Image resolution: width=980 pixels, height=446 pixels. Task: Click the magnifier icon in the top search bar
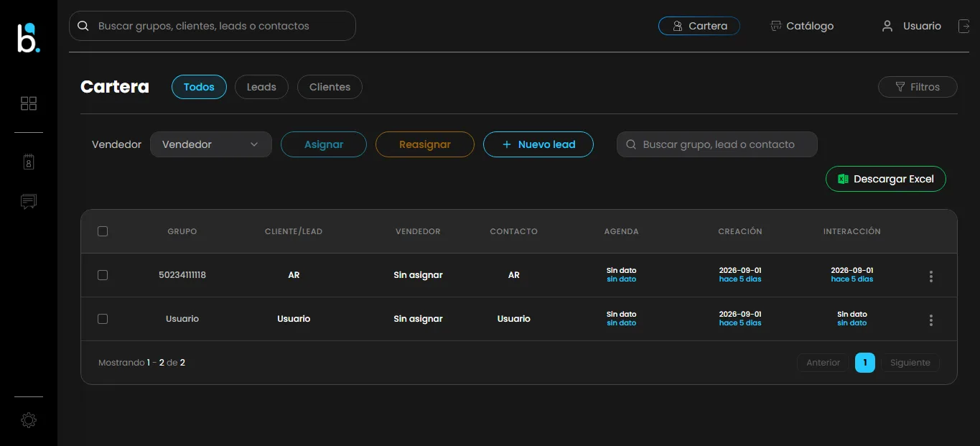click(83, 26)
